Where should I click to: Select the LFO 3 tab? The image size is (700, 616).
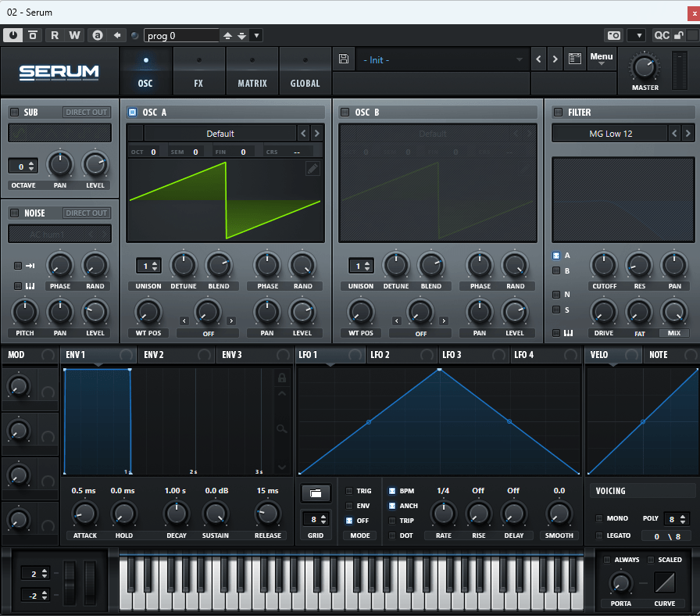pos(473,355)
